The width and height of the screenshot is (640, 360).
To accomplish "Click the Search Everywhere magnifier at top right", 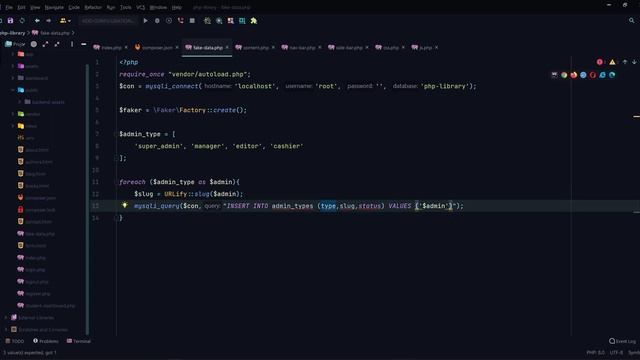I will (x=632, y=20).
